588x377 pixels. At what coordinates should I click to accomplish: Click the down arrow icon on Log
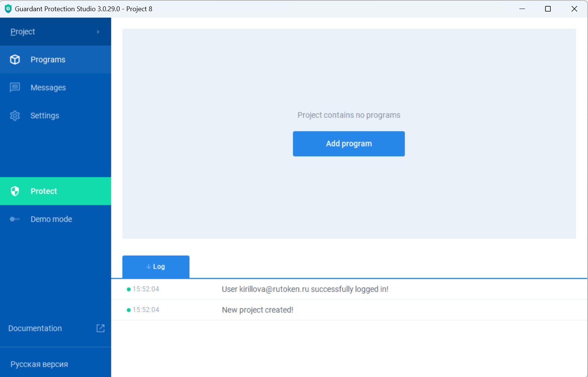(x=148, y=267)
